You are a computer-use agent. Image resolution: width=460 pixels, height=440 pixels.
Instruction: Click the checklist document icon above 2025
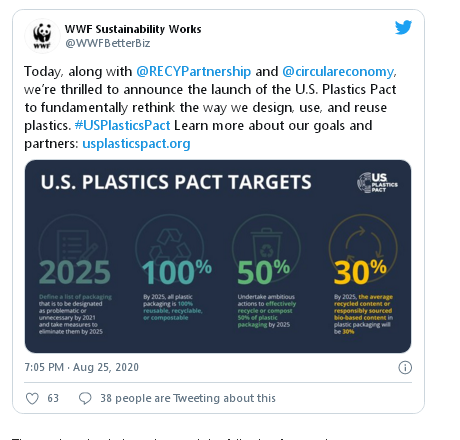pos(75,246)
